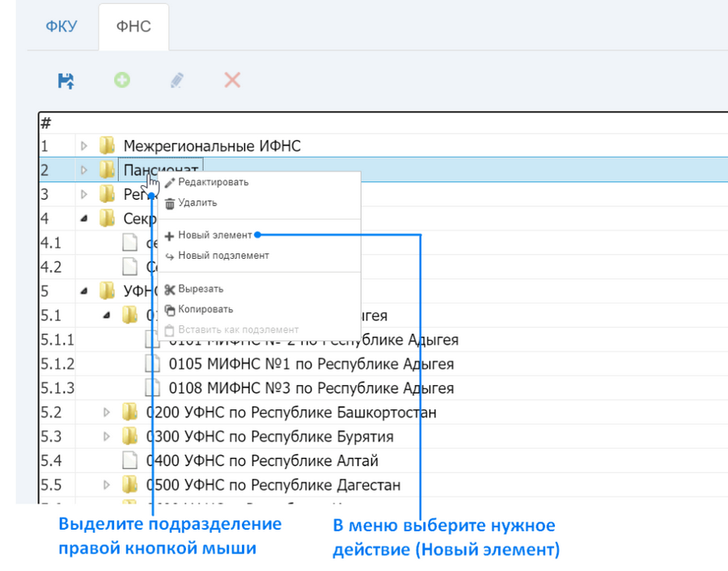
Task: Click the 0108 МИФНС №3 document icon
Action: [x=152, y=387]
